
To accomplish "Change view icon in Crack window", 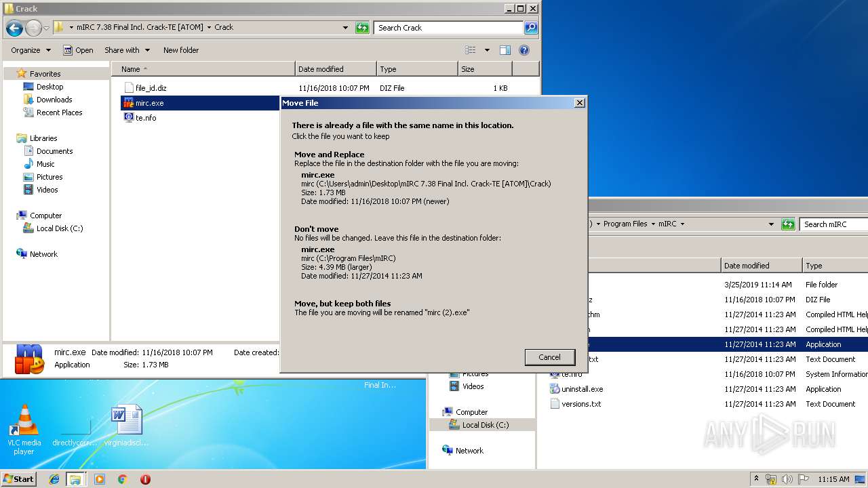I will tap(471, 50).
